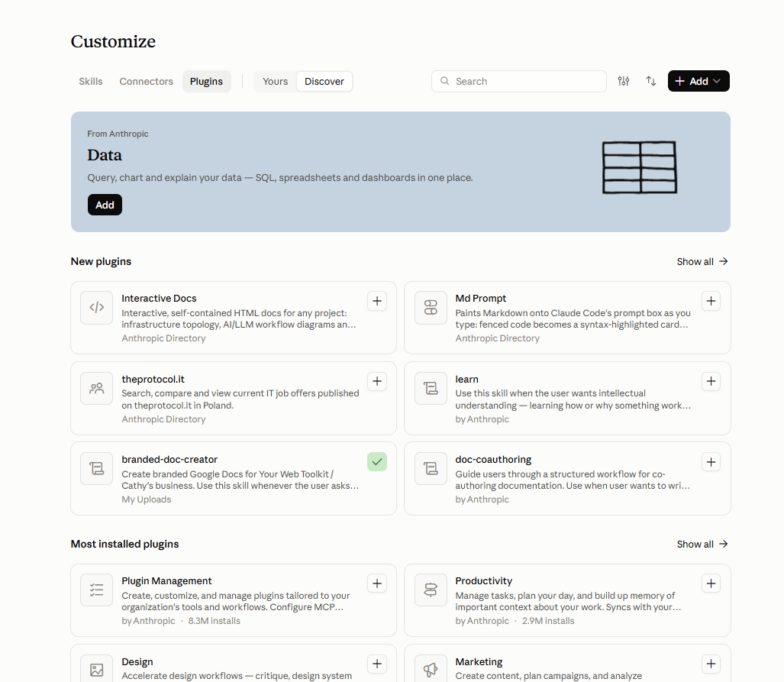Add the Design plugin via plus icon
The width and height of the screenshot is (784, 682).
[x=377, y=664]
